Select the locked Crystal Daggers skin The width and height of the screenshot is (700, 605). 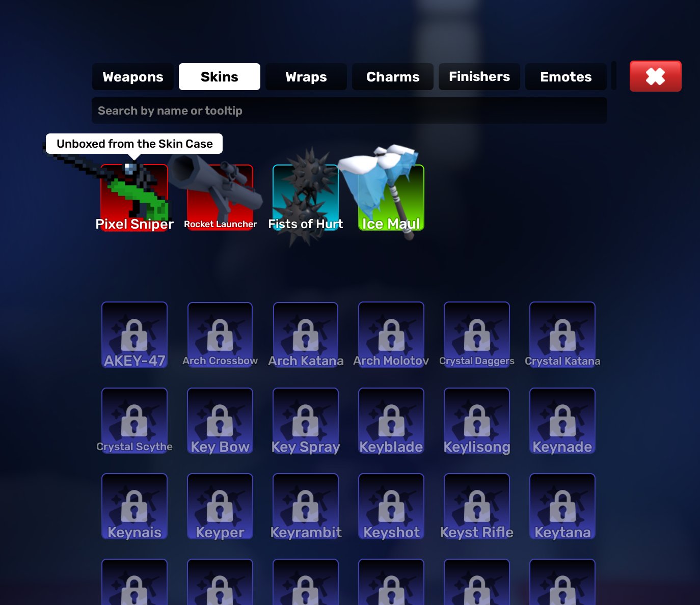[477, 335]
